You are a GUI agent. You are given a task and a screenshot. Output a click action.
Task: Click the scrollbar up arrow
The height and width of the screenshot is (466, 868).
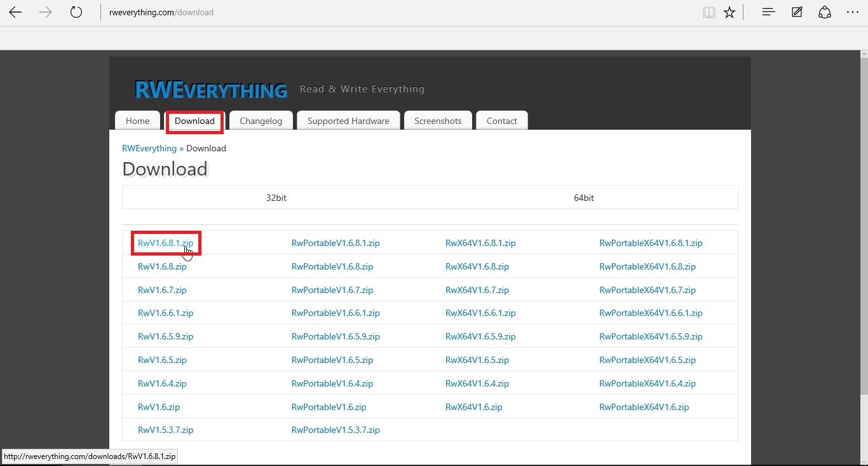pyautogui.click(x=863, y=55)
